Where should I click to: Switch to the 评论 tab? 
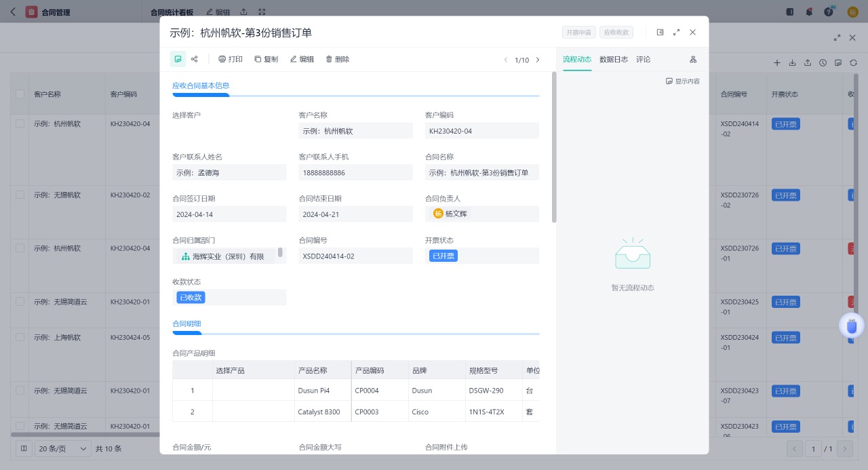coord(643,60)
